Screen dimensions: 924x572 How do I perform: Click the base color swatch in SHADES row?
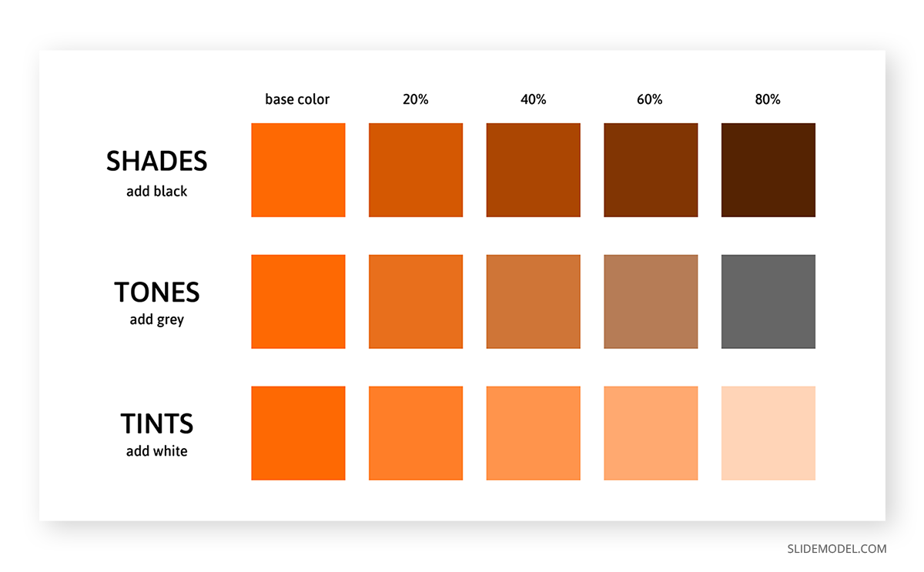coord(298,170)
